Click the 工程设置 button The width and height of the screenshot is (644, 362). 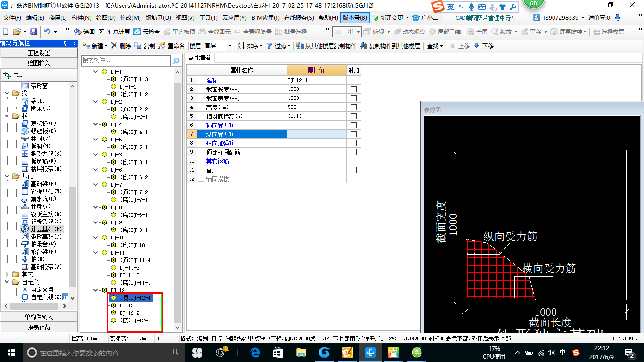[39, 53]
